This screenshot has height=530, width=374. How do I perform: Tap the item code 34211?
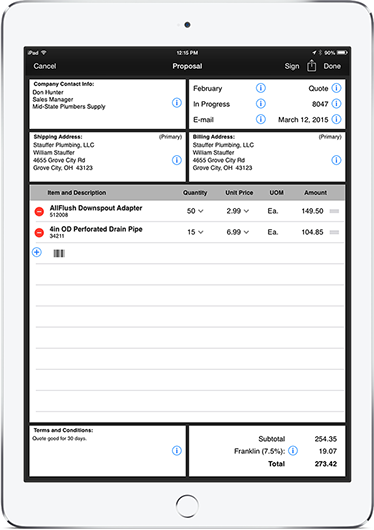57,236
